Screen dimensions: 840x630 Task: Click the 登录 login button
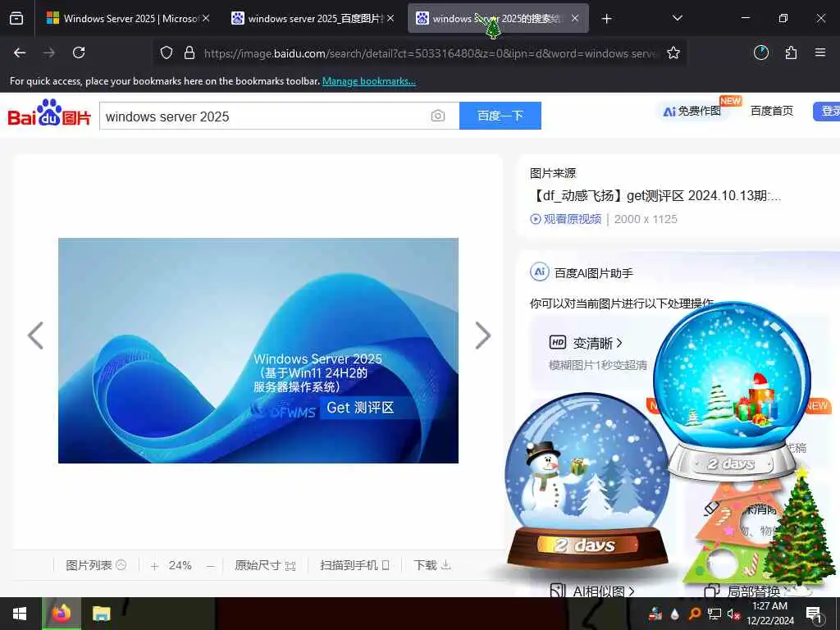pyautogui.click(x=827, y=111)
